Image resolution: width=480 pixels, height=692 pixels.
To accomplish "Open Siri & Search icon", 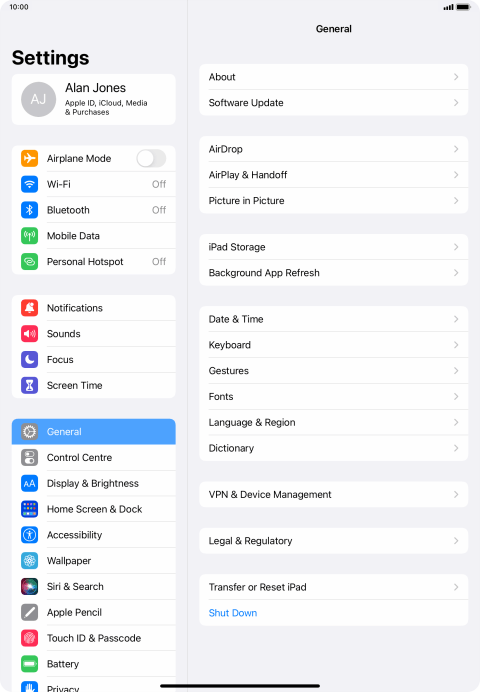I will coord(30,586).
